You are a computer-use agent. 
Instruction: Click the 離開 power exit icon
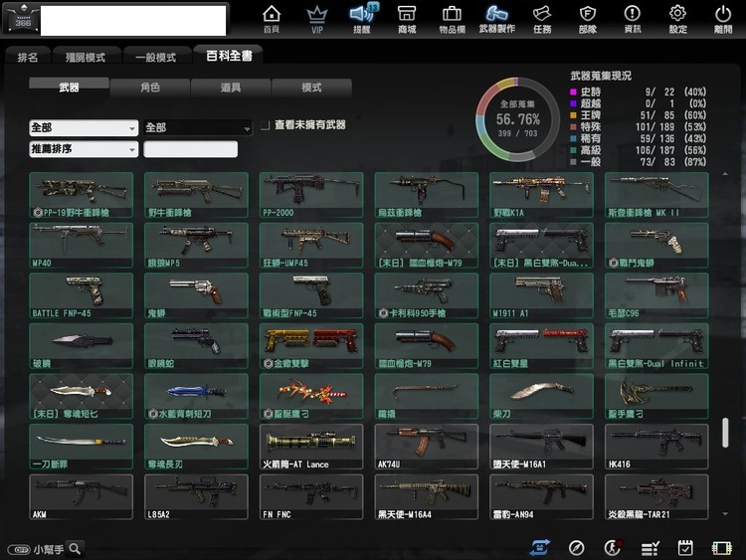tap(723, 19)
